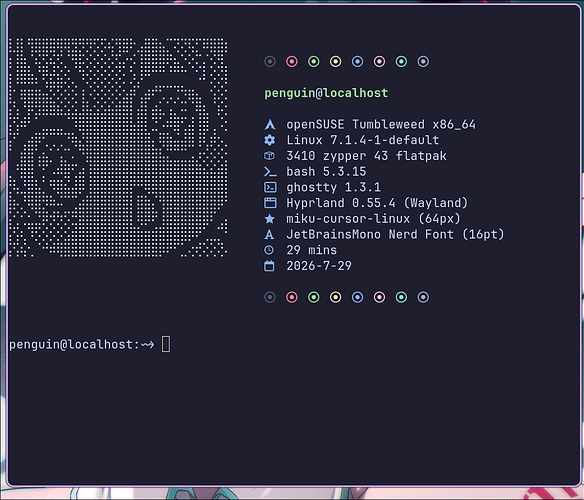Click the green penguin@localhost title
The image size is (584, 500).
point(326,93)
